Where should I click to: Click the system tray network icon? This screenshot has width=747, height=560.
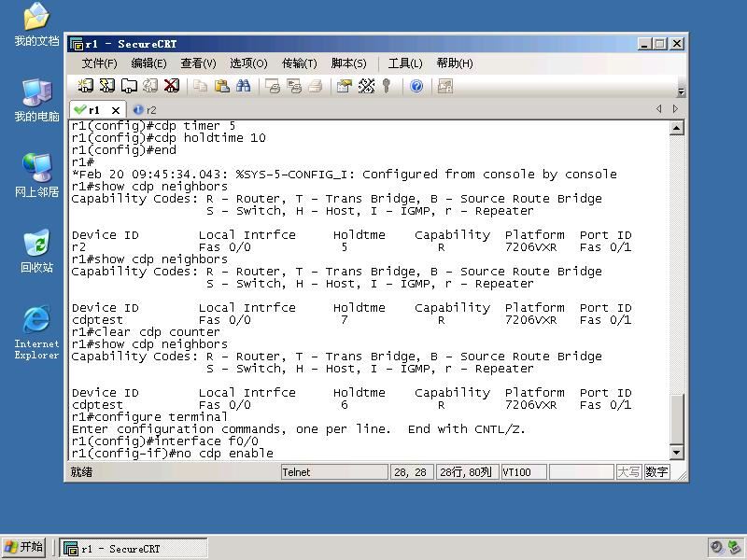pos(735,548)
